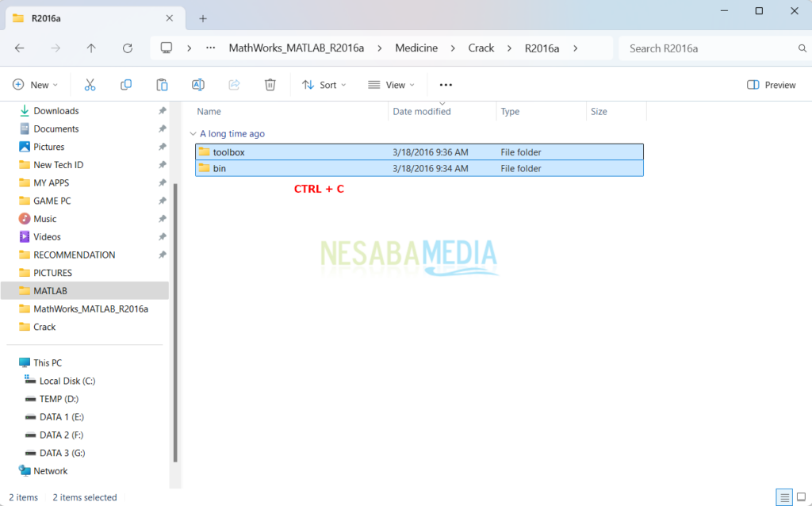Cut the selected folders using scissors icon
The height and width of the screenshot is (506, 812).
tap(90, 84)
